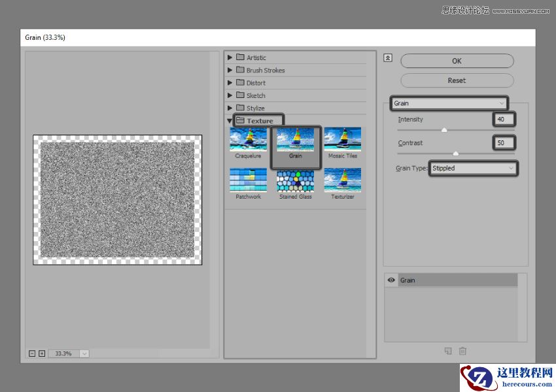
Task: Expand the Distort category triangle
Action: [230, 82]
